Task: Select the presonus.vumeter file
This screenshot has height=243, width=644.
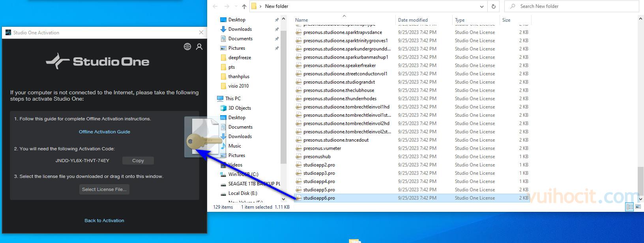Action: pos(322,148)
